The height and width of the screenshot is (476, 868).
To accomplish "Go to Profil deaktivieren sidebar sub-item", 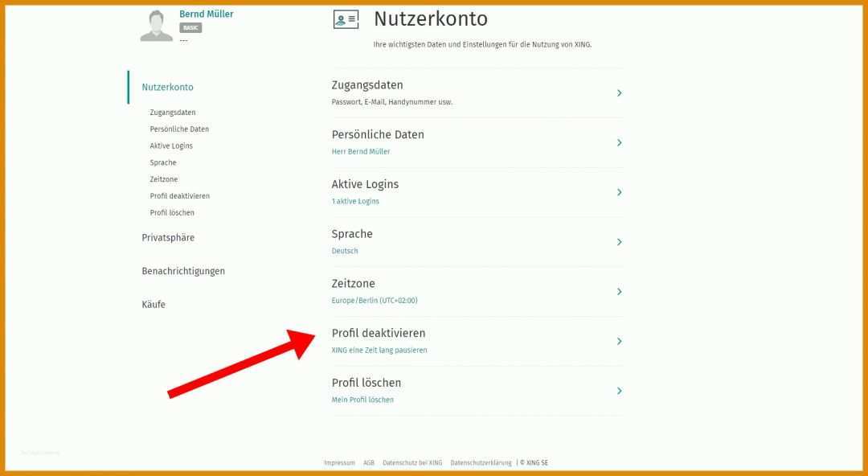I will [x=180, y=195].
